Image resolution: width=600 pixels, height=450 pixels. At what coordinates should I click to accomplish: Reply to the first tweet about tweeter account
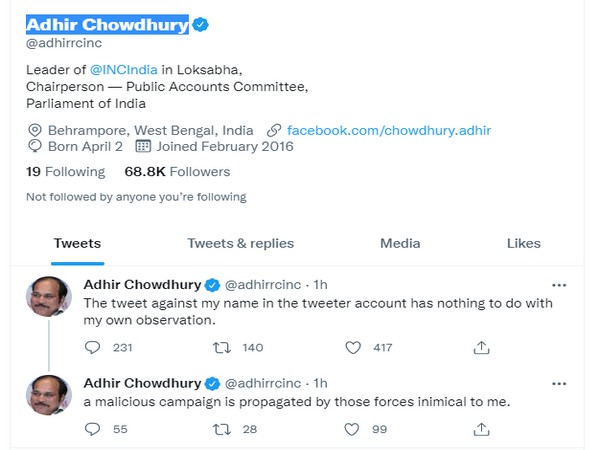[x=93, y=347]
